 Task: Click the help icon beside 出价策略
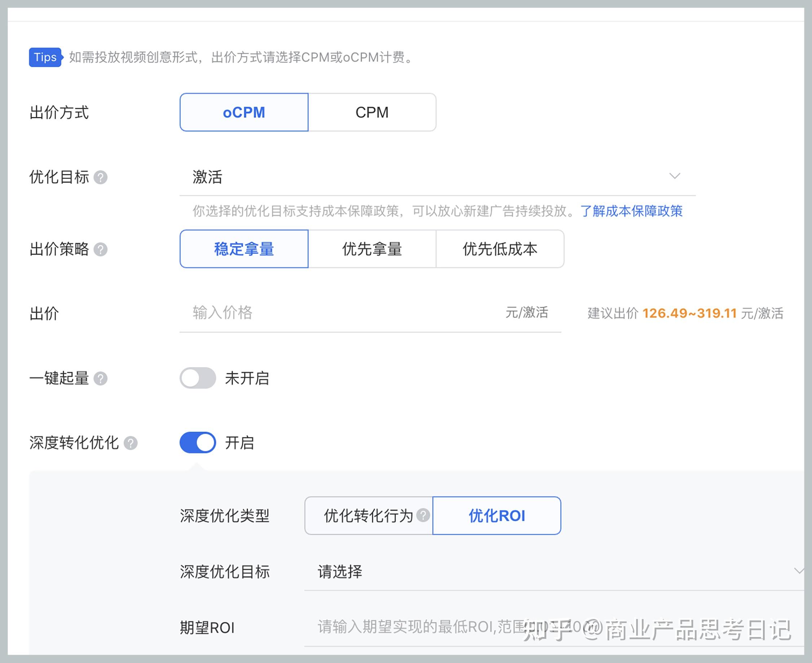[102, 250]
